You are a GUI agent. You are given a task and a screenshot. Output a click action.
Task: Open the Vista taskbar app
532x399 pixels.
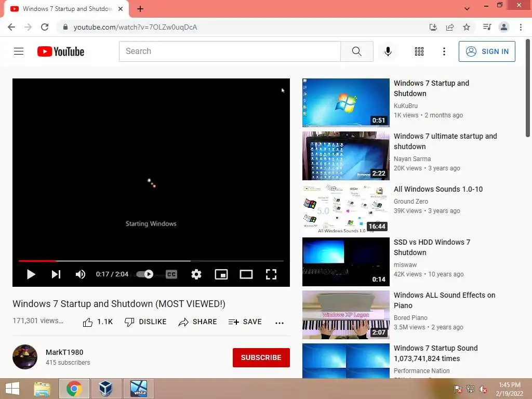pos(139,389)
